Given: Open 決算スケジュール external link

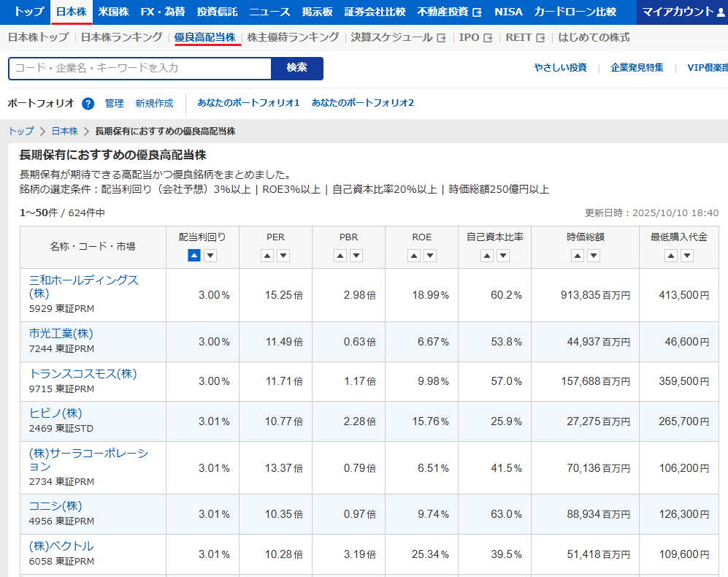Looking at the screenshot, I should (398, 37).
